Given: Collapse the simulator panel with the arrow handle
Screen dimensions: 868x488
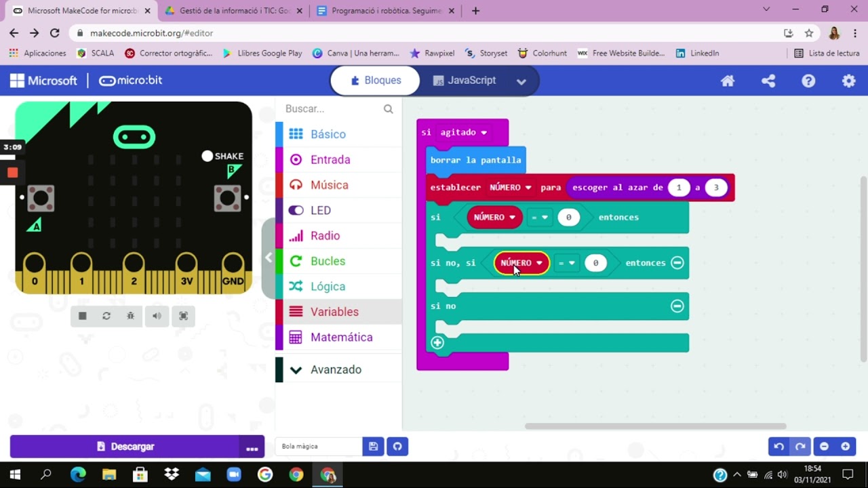Looking at the screenshot, I should (269, 258).
